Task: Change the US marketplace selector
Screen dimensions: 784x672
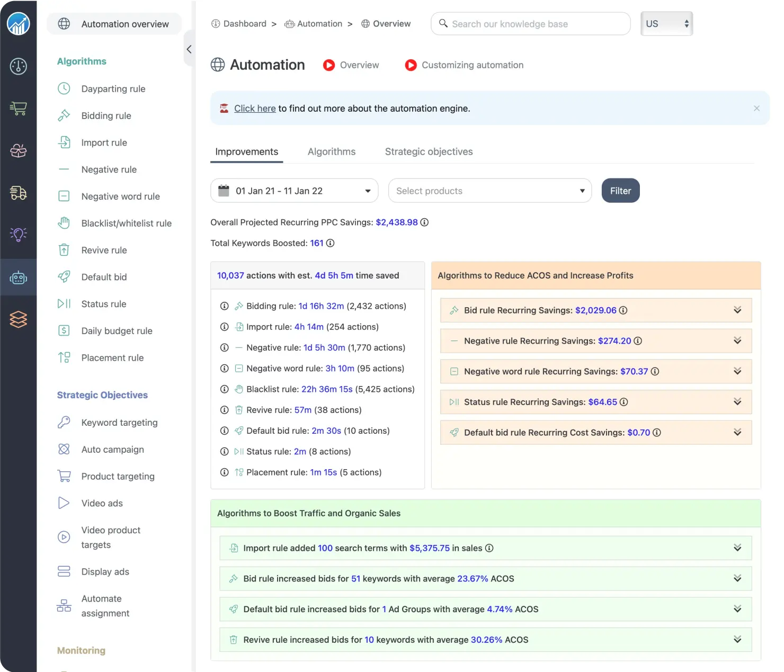Action: 666,24
